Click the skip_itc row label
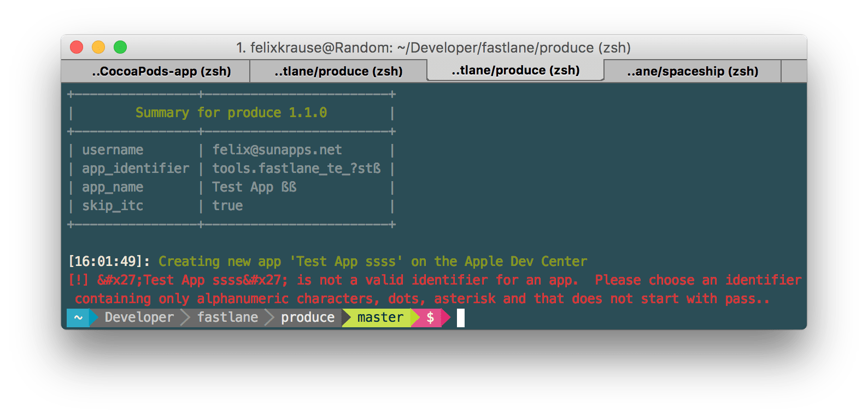 (113, 206)
